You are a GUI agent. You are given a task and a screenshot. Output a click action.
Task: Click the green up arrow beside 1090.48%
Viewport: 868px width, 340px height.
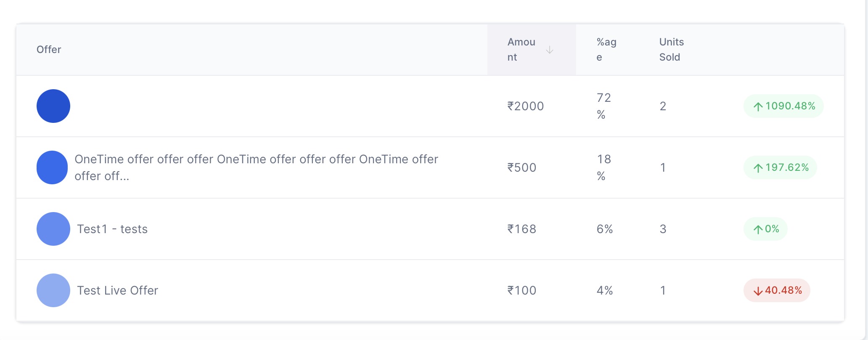coord(758,106)
